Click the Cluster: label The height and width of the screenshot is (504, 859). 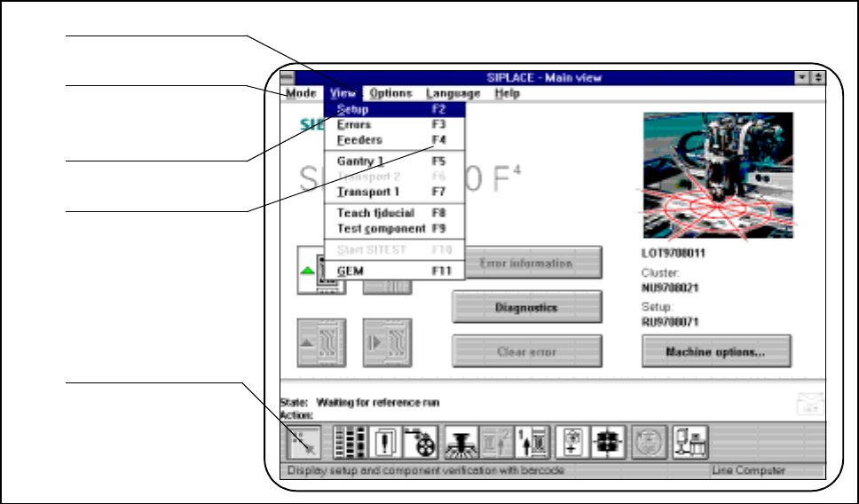[660, 272]
